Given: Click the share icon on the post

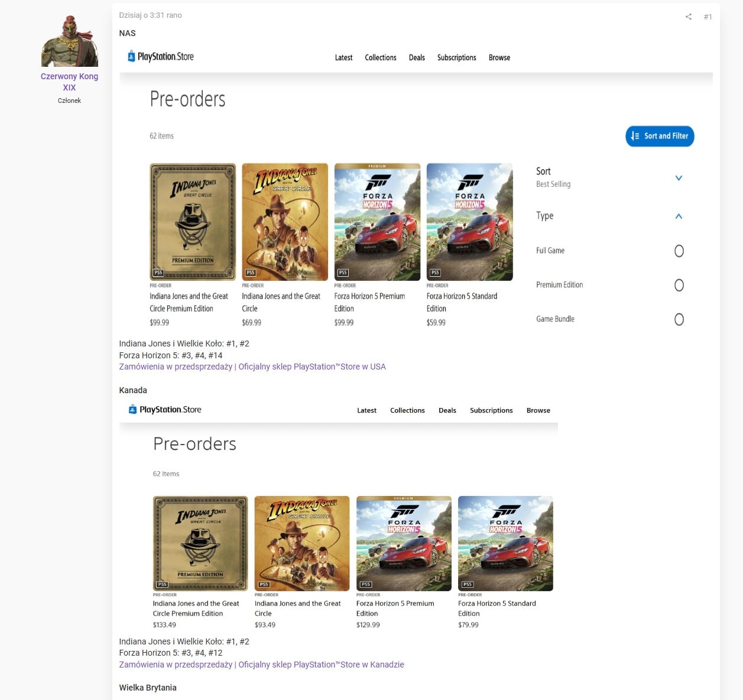Looking at the screenshot, I should point(688,17).
